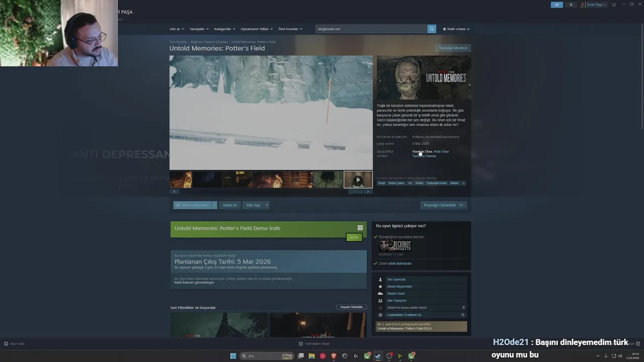Image resolution: width=644 pixels, height=362 pixels.
Task: Open Tüm Oyunlar breadcrumb link
Action: (178, 42)
